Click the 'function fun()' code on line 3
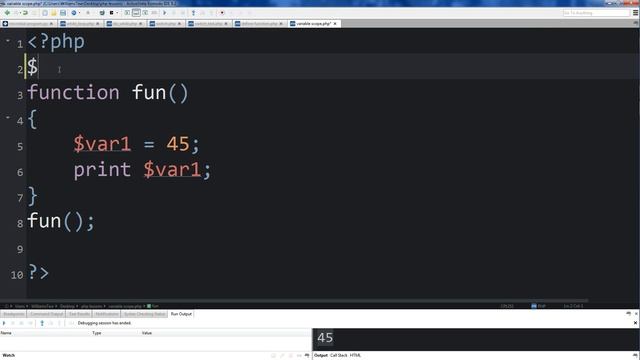The height and width of the screenshot is (360, 640). [108, 93]
